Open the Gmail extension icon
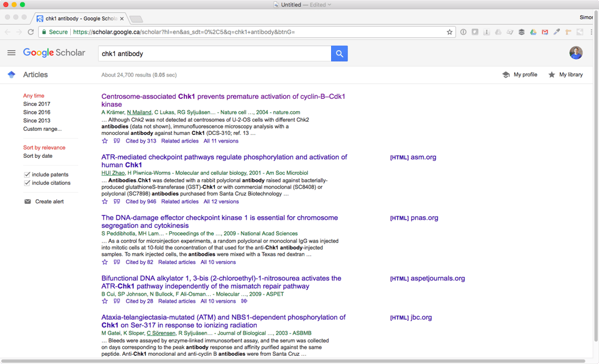 point(545,32)
